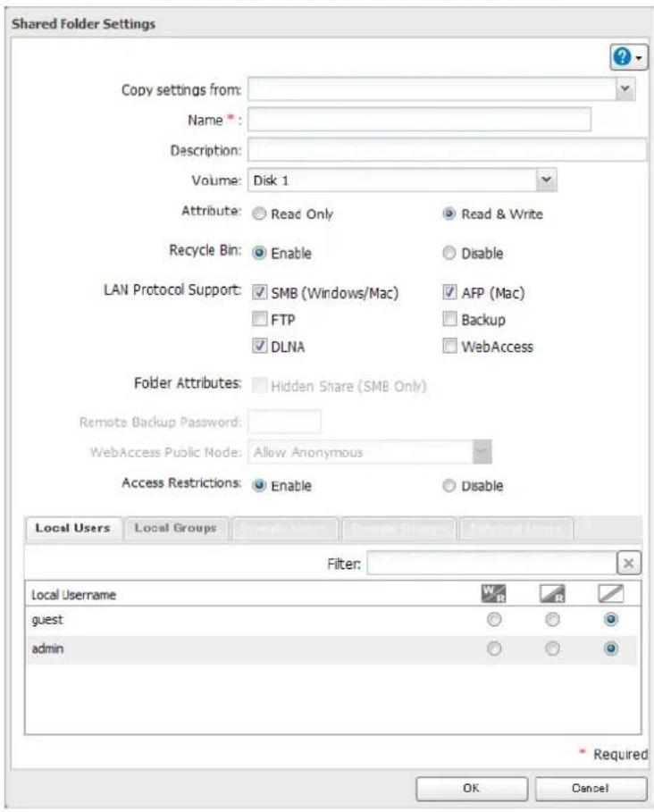
Task: Click the Local Username column header
Action: tap(73, 595)
